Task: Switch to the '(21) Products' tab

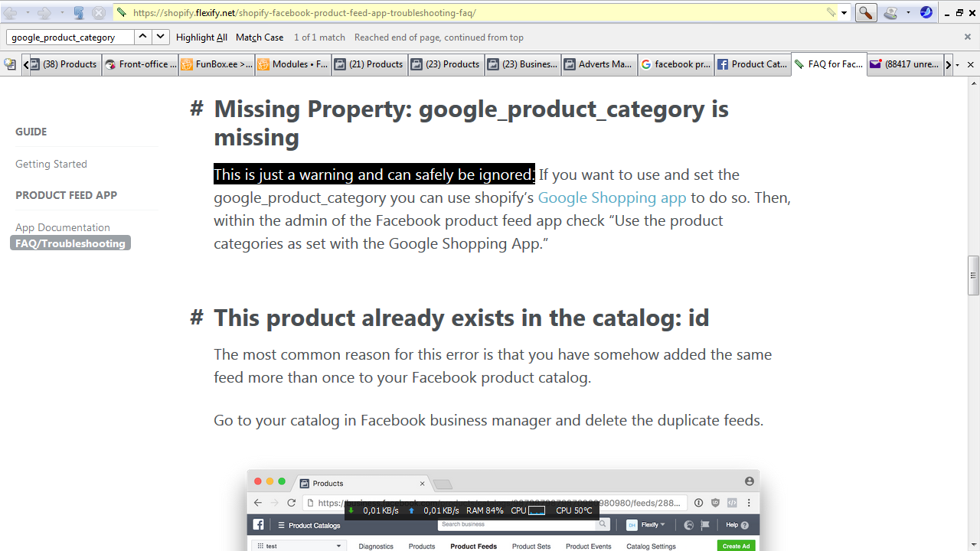Action: [x=370, y=64]
